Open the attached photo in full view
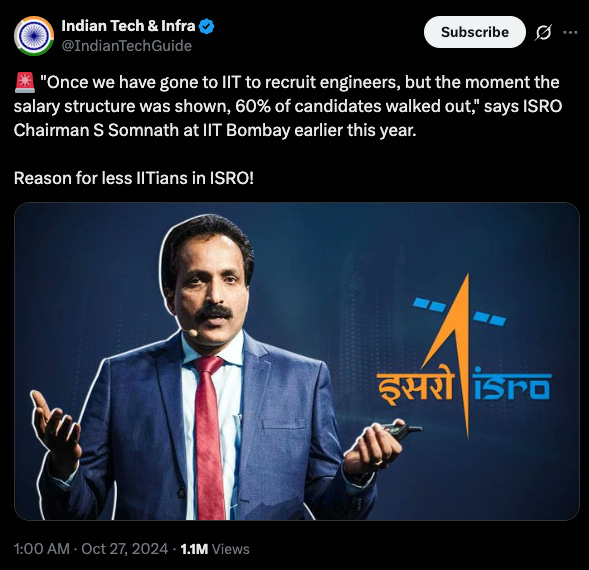 (x=297, y=361)
